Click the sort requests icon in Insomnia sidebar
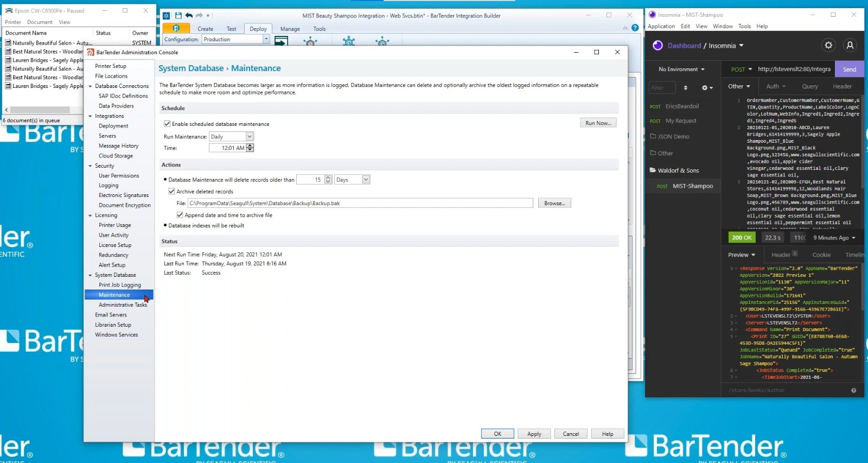 tap(686, 87)
